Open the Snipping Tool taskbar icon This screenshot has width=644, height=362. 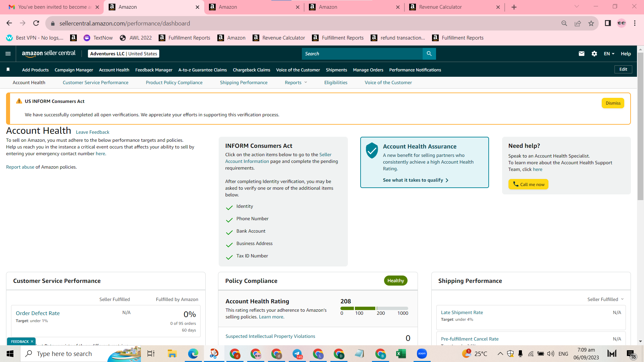tap(214, 354)
